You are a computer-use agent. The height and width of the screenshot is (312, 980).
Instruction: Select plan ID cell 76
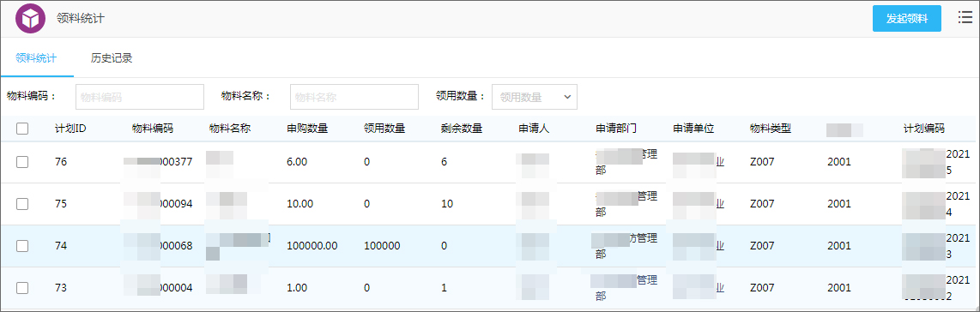tap(61, 162)
